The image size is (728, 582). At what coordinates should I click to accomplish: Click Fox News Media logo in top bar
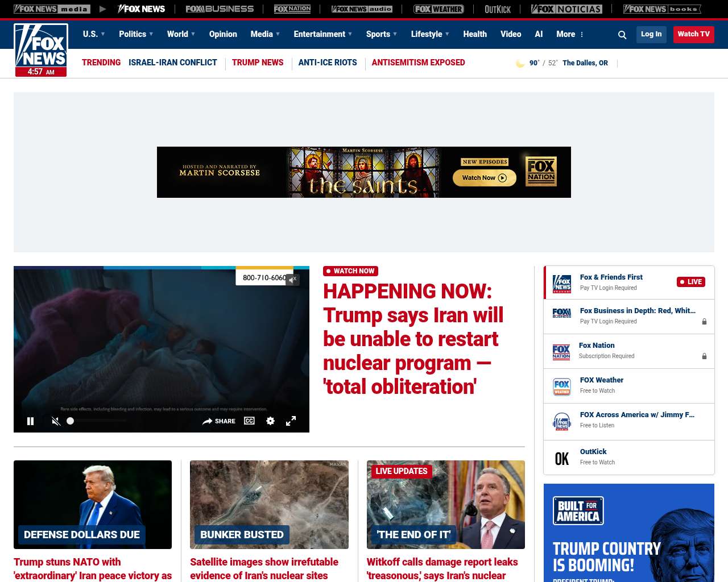click(52, 9)
